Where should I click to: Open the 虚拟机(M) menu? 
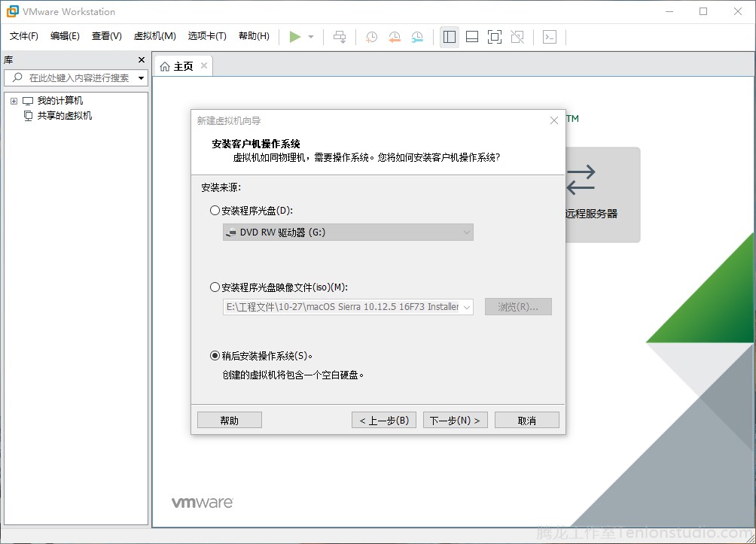click(155, 36)
